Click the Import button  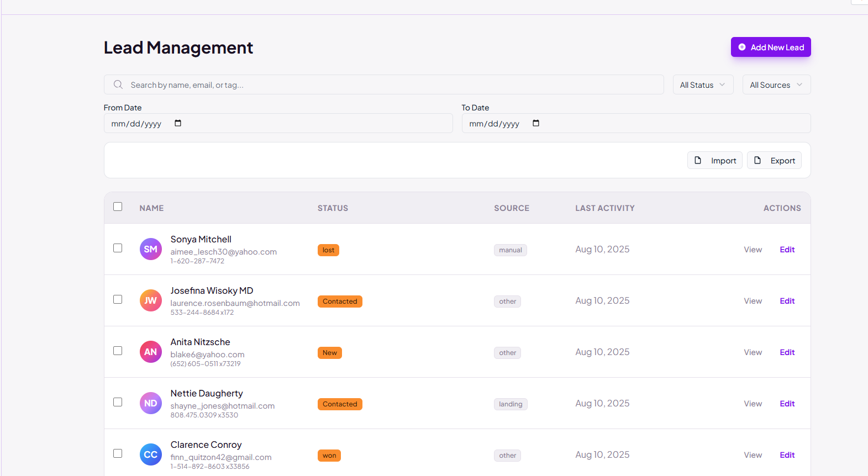pyautogui.click(x=715, y=160)
